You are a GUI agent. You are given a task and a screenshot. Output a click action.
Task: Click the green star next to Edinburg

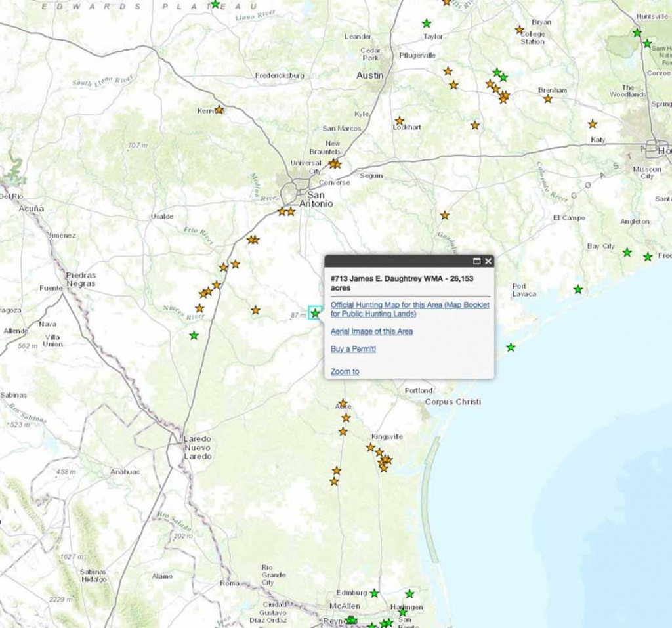(374, 593)
